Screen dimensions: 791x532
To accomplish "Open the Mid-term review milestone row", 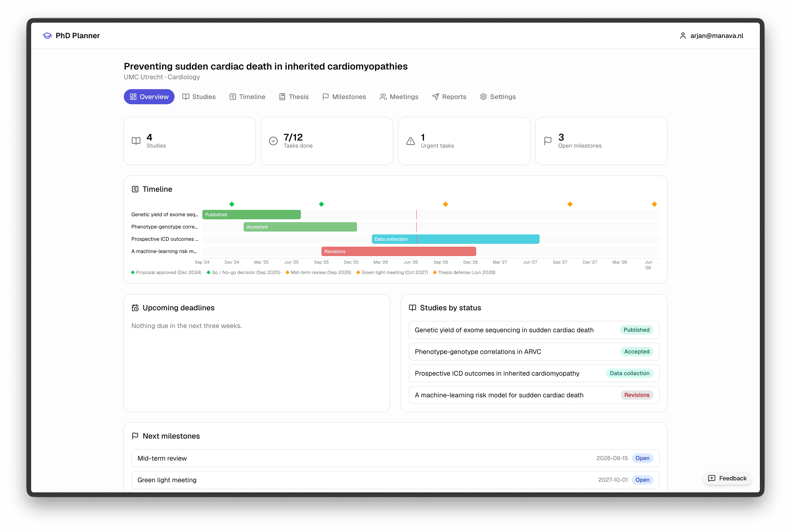I will click(395, 458).
